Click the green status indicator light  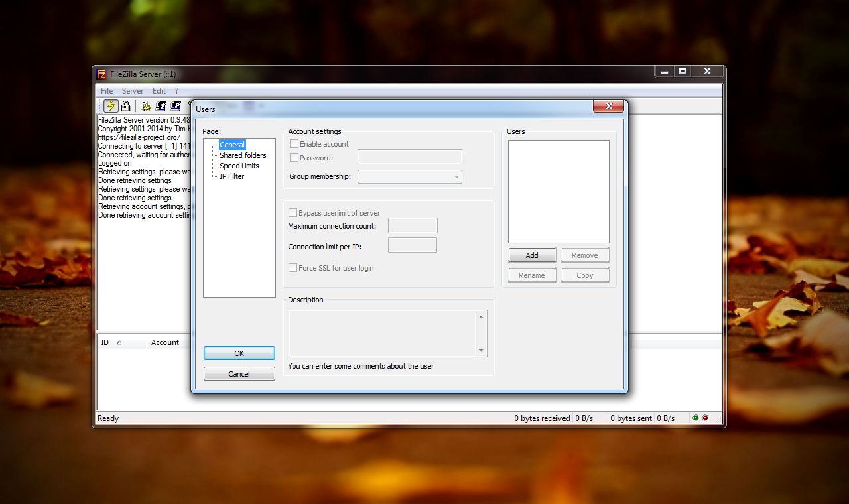tap(696, 418)
